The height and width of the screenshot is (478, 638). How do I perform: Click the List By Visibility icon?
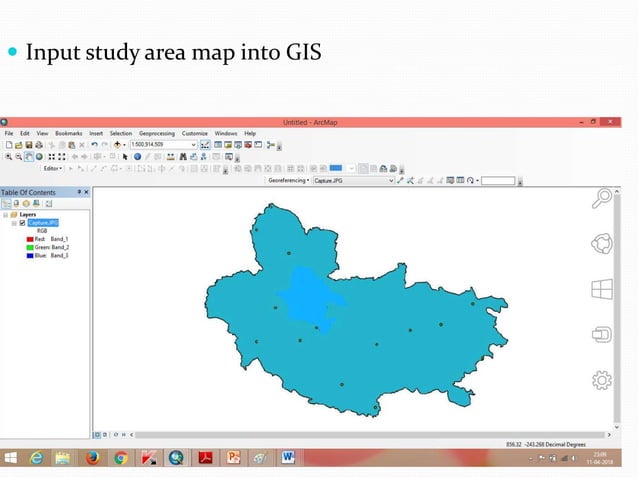click(26, 203)
